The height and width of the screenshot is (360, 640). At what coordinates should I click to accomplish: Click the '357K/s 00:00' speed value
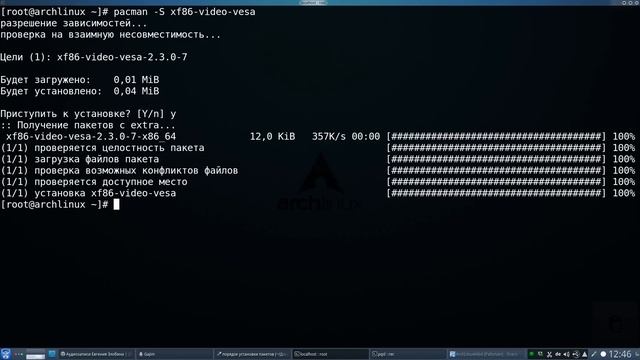click(346, 136)
